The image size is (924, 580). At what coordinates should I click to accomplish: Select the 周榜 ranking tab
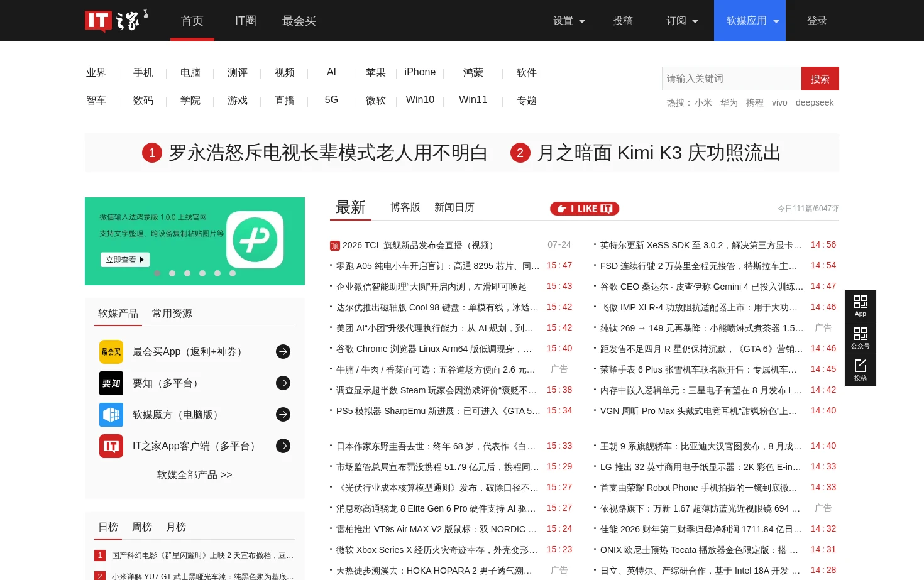coord(142,527)
